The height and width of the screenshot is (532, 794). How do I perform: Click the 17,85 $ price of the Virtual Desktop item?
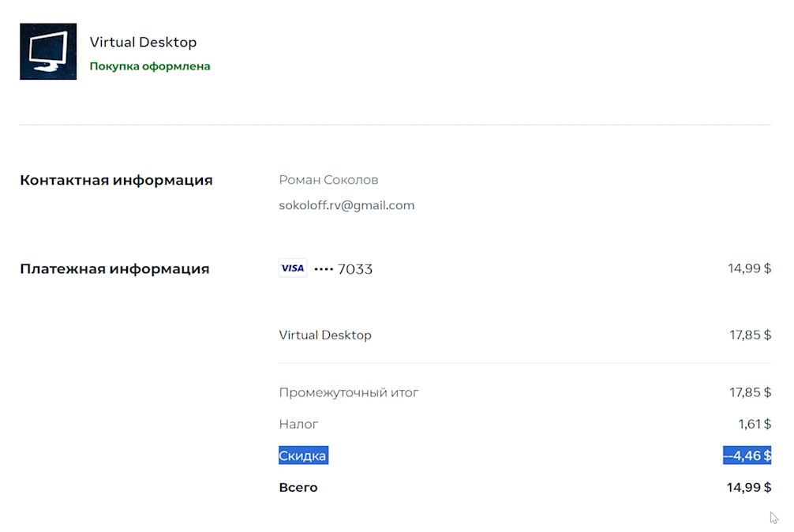point(750,335)
